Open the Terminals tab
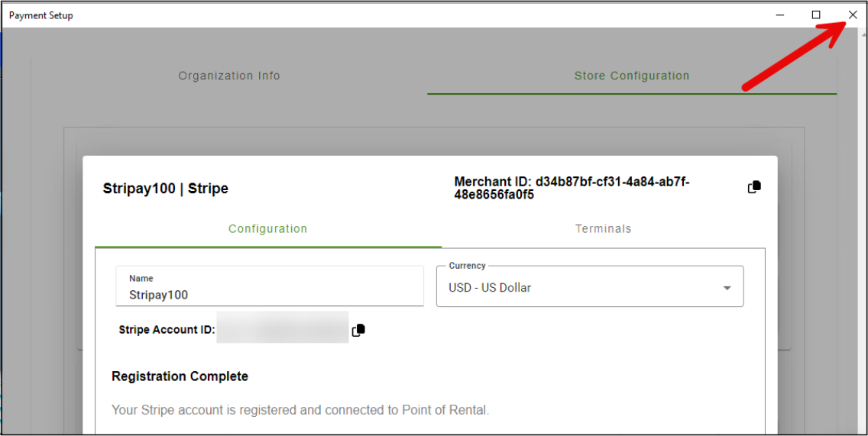The height and width of the screenshot is (436, 868). point(603,228)
